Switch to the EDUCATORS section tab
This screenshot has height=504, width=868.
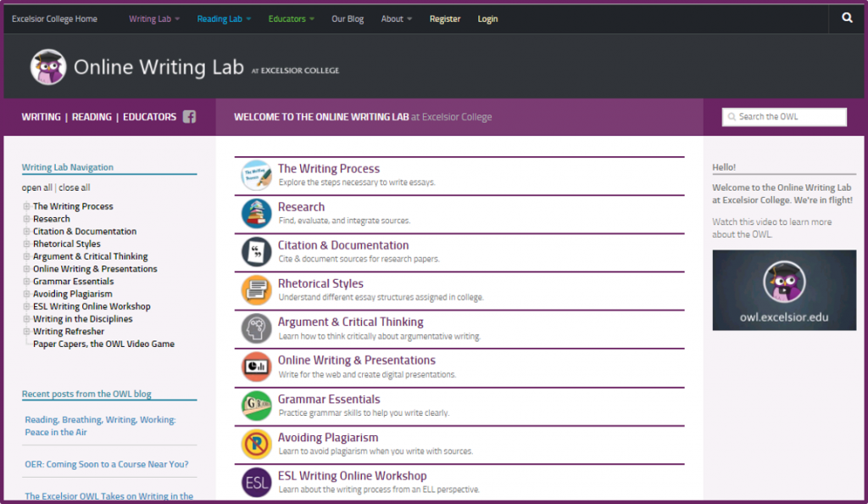pos(149,117)
